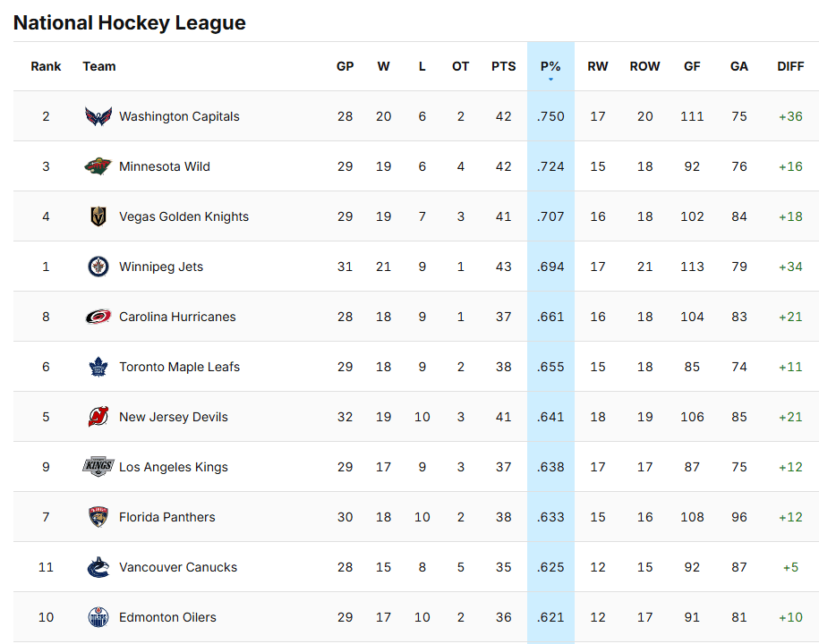819x644 pixels.
Task: Click the Minnesota Wild team logo
Action: pyautogui.click(x=98, y=166)
